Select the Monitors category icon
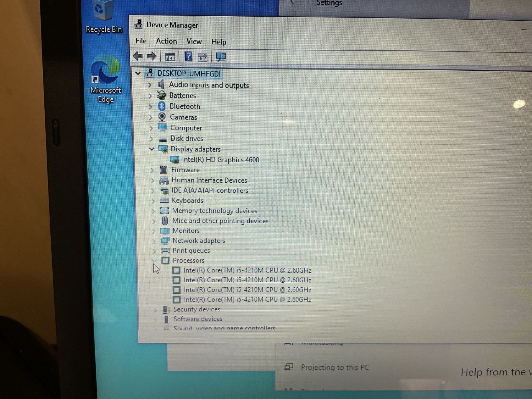 coord(165,231)
